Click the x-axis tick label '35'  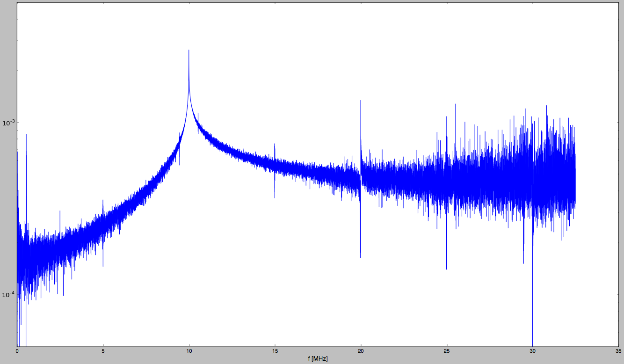(619, 350)
